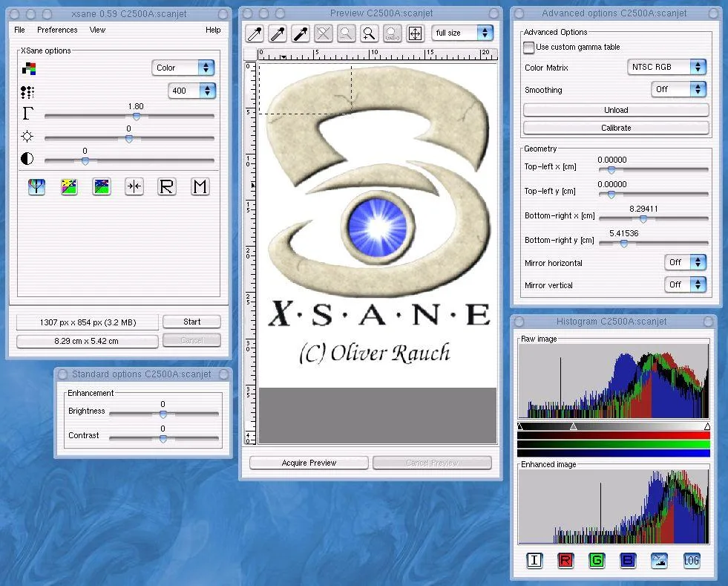Click the undo zoom icon in Preview toolbar
The image size is (728, 586).
coord(392,33)
